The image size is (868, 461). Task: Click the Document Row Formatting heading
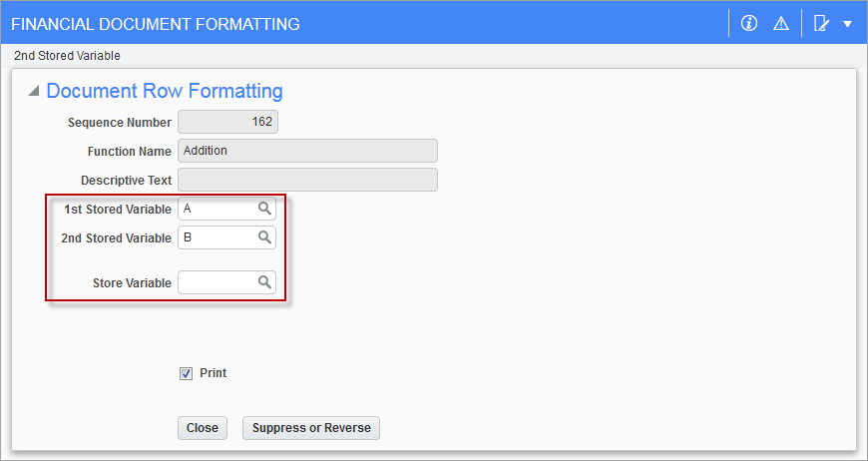click(165, 91)
